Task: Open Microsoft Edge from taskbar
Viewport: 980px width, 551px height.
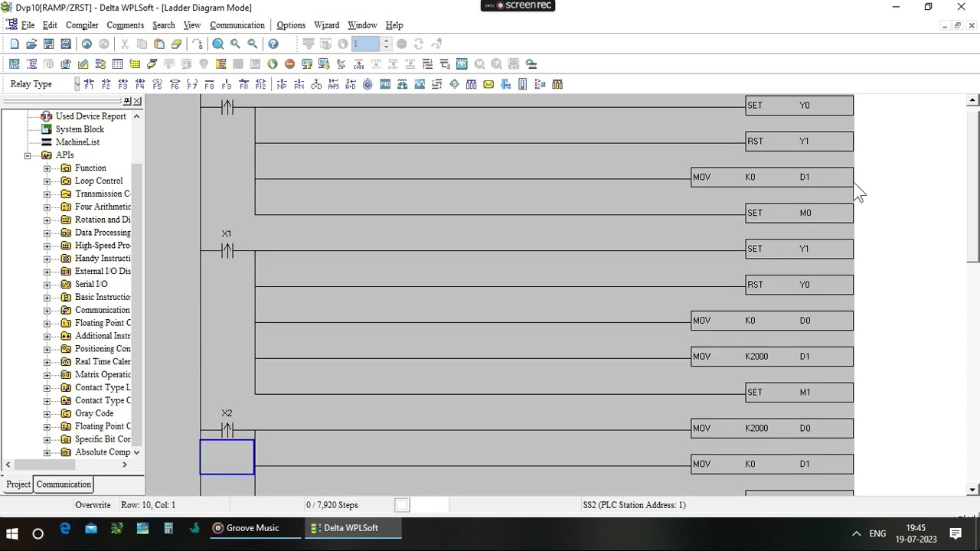Action: click(65, 528)
